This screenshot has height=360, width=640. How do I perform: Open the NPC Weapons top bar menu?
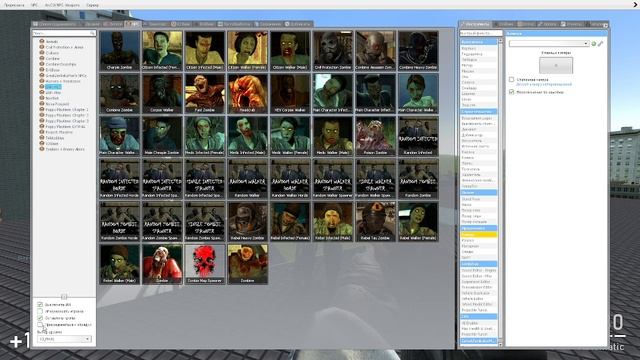click(x=62, y=5)
